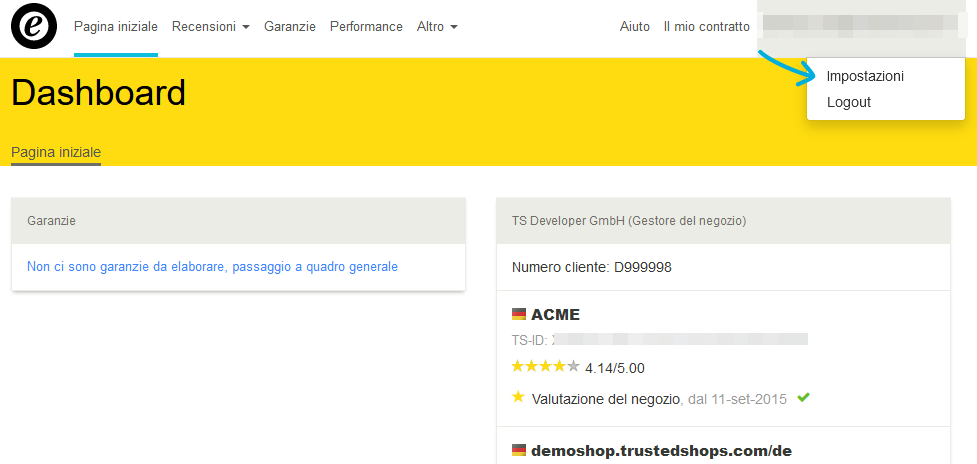Go to Garanzie in the navigation bar

(290, 27)
